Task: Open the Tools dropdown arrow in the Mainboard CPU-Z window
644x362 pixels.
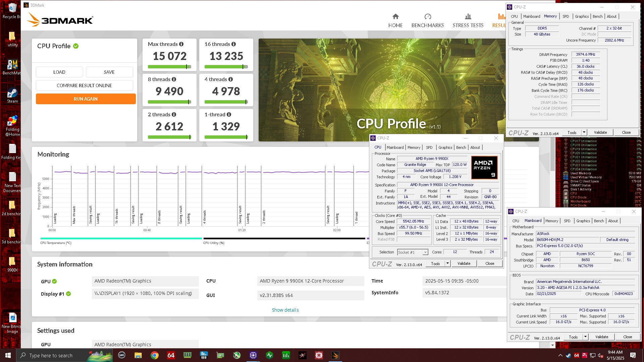Action: pyautogui.click(x=585, y=337)
